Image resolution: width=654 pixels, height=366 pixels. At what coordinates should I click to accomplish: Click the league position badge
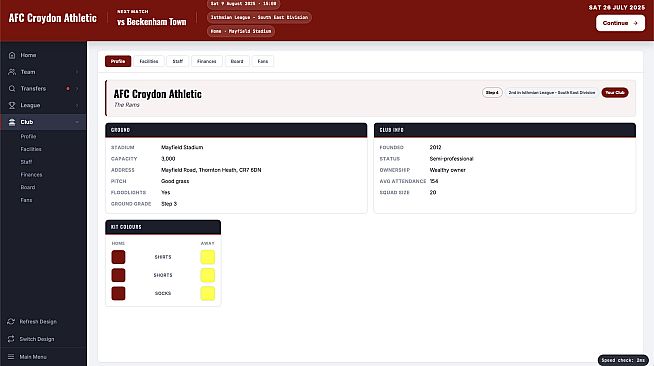[552, 93]
